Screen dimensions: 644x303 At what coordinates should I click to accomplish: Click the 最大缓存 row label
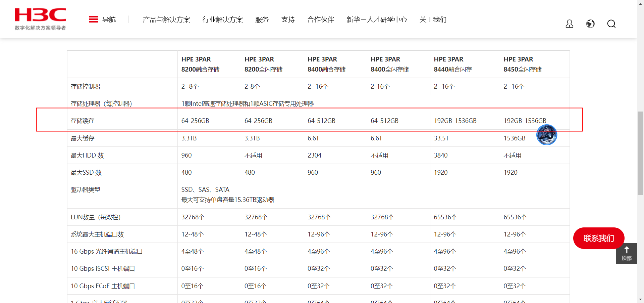pos(82,138)
